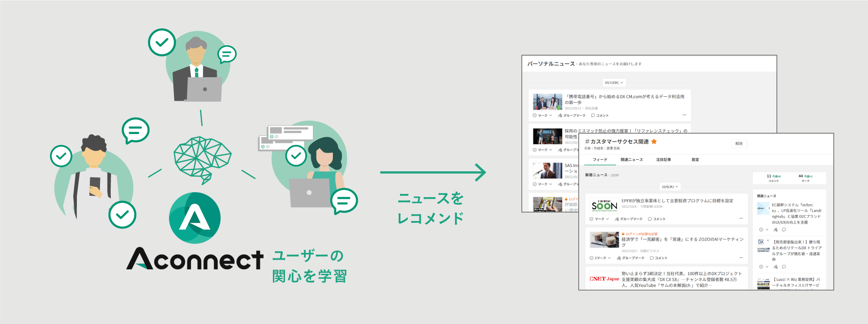Open the 勢い止まらず3刷決定 article title
868x324 pixels.
pos(681,280)
